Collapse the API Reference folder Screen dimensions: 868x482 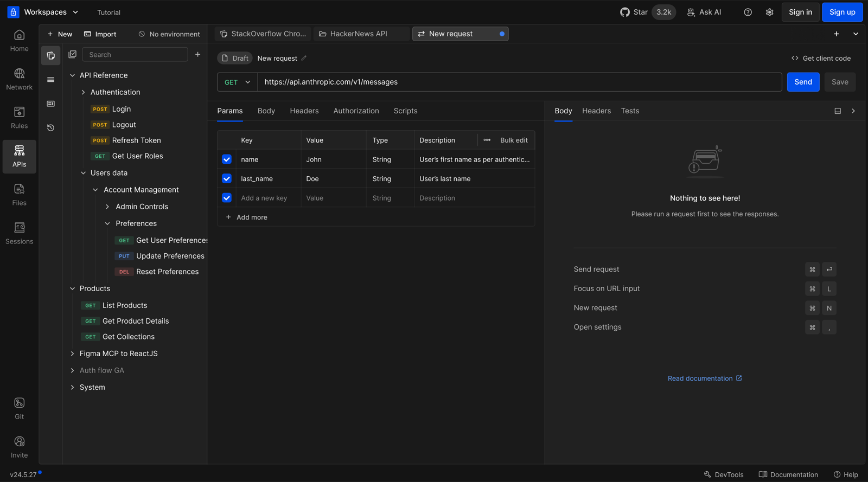click(72, 75)
